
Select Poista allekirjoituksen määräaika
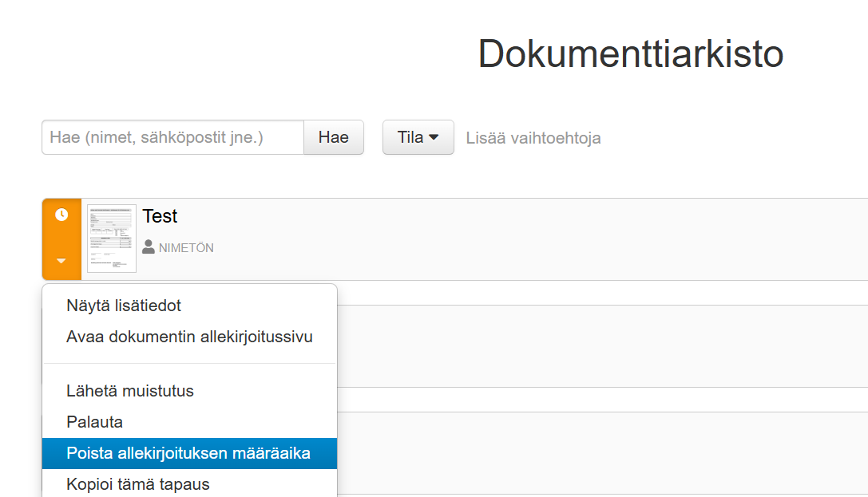tap(189, 453)
